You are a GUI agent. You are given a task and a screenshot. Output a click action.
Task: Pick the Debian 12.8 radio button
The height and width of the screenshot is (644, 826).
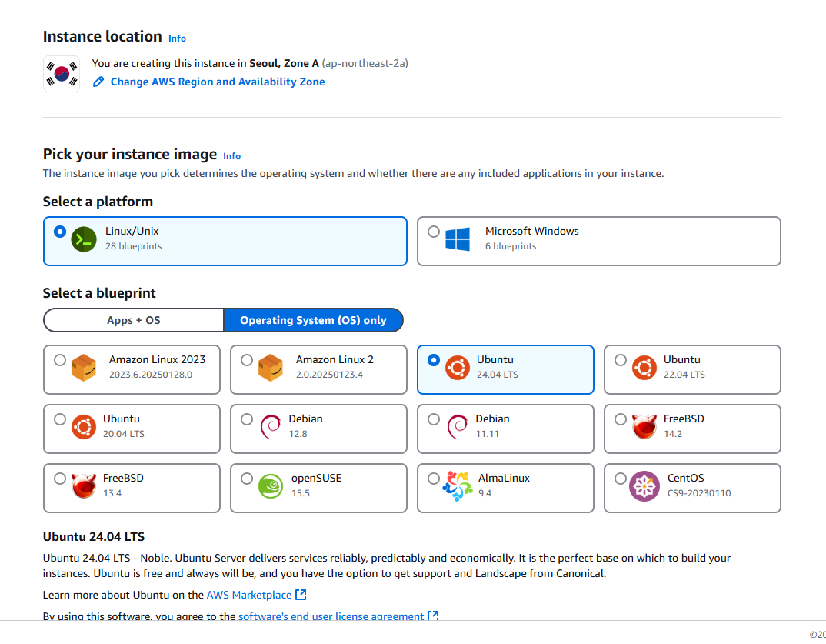[247, 419]
